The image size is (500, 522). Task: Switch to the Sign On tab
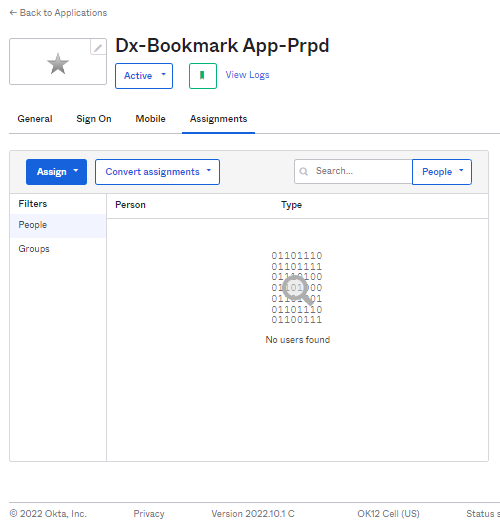94,119
